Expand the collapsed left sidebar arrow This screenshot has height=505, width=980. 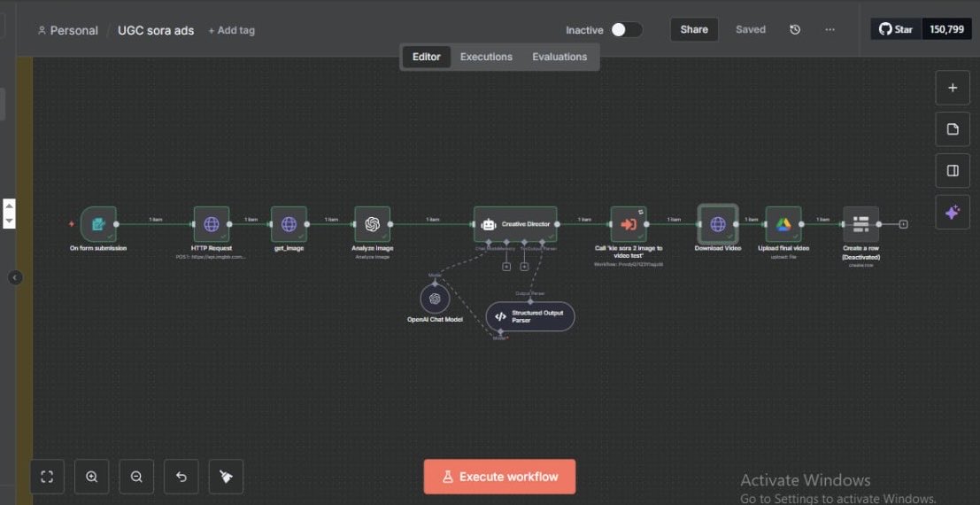(16, 277)
